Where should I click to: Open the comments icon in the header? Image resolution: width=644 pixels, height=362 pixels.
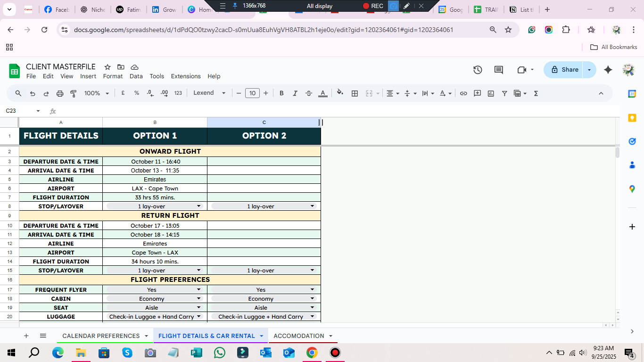498,70
